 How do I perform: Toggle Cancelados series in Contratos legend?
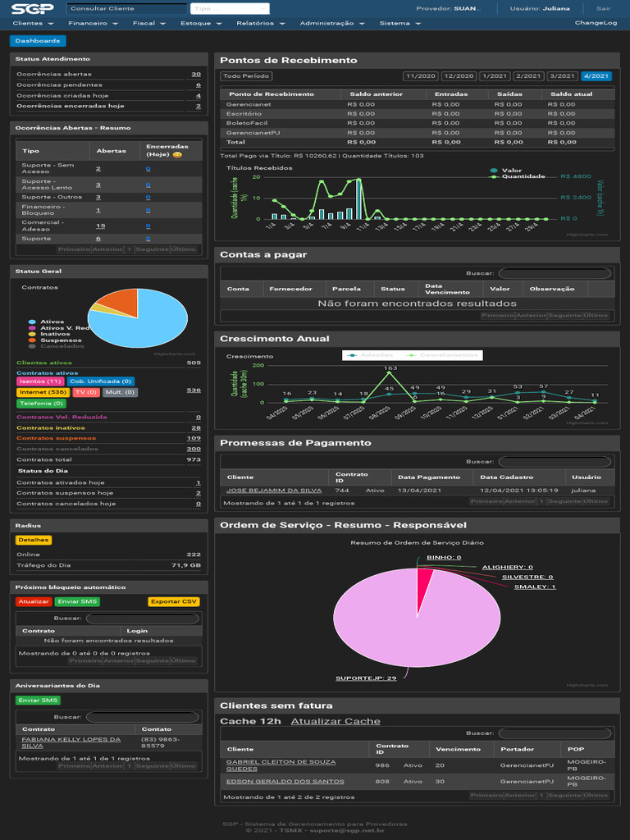click(x=32, y=346)
